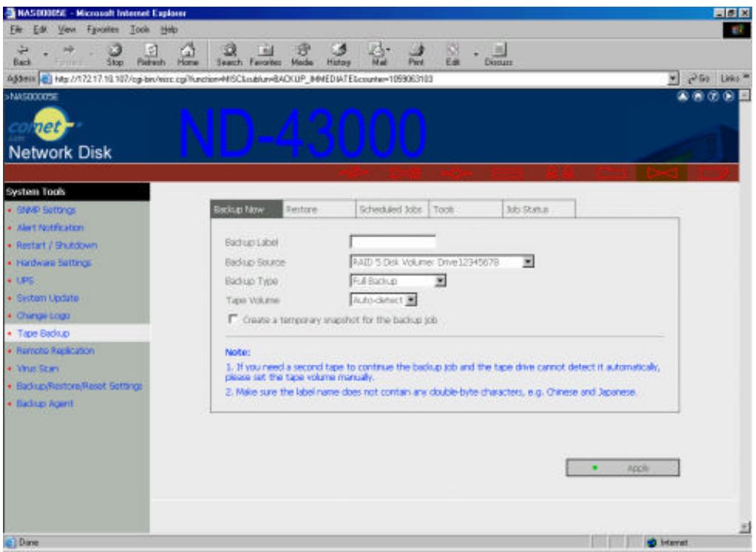Switch to the Restore tab
Image resolution: width=756 pixels, height=552 pixels.
point(319,209)
